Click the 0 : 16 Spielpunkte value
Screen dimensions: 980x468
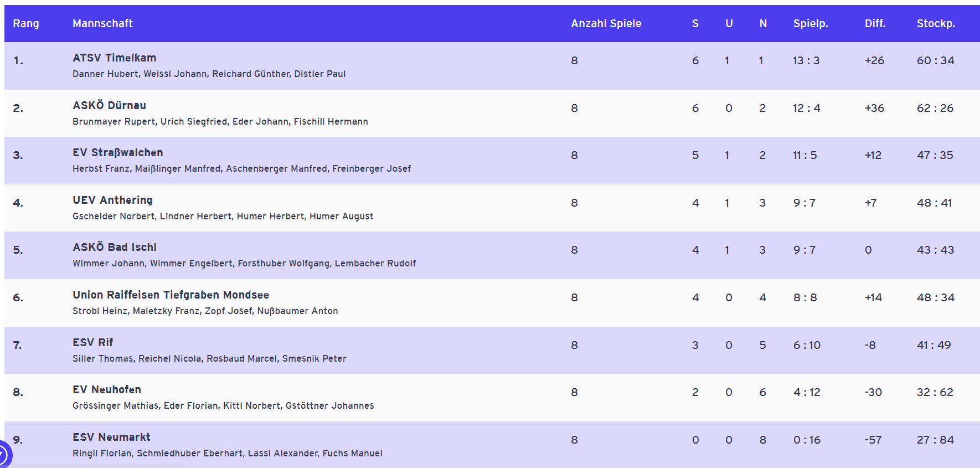click(x=807, y=440)
